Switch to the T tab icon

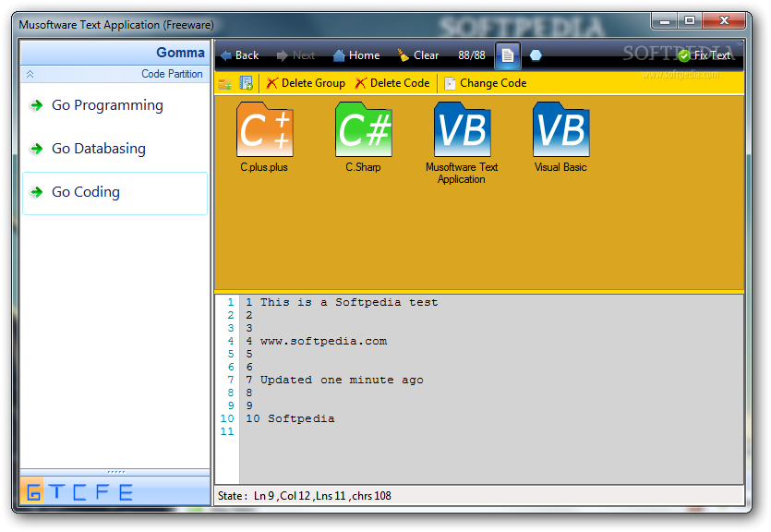[x=57, y=491]
